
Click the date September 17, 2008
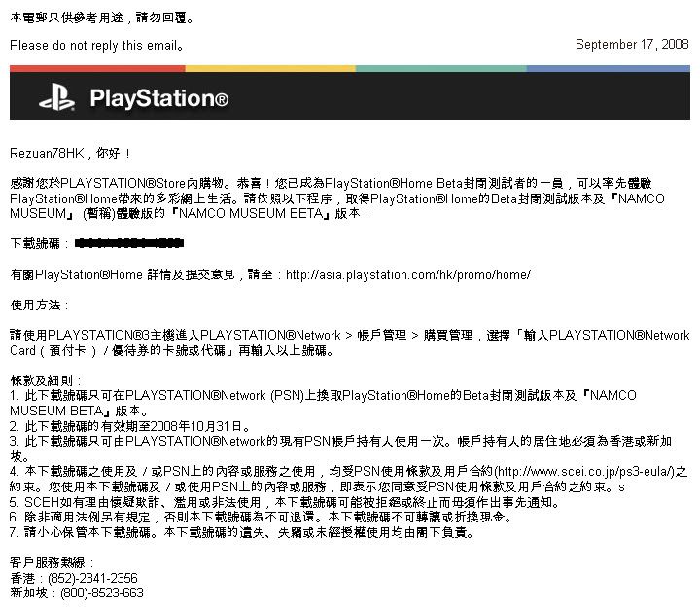[632, 44]
